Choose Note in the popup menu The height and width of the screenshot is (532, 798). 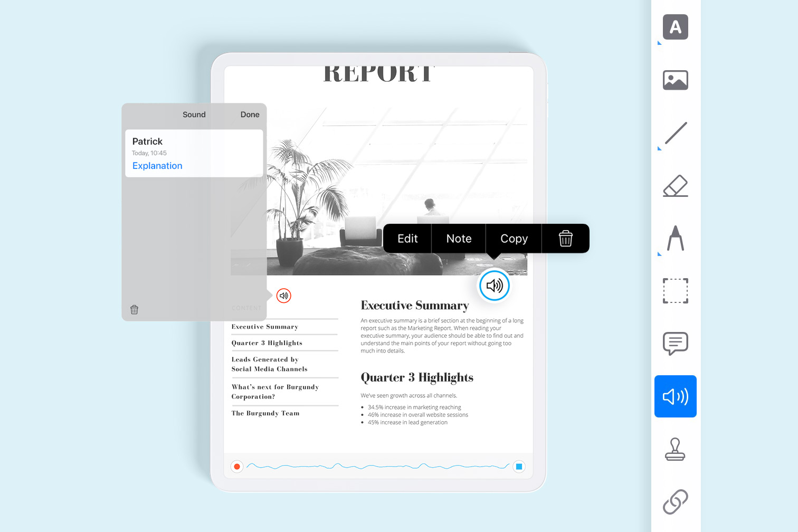click(x=459, y=239)
